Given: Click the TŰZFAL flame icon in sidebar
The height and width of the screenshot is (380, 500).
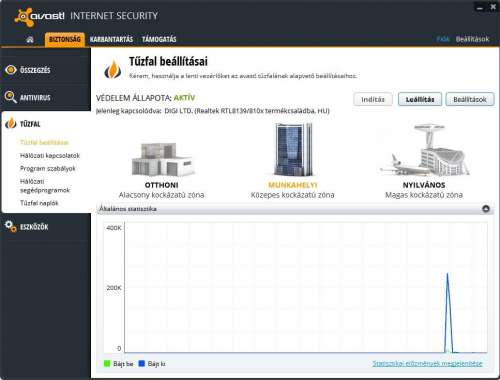Looking at the screenshot, I should coord(11,123).
